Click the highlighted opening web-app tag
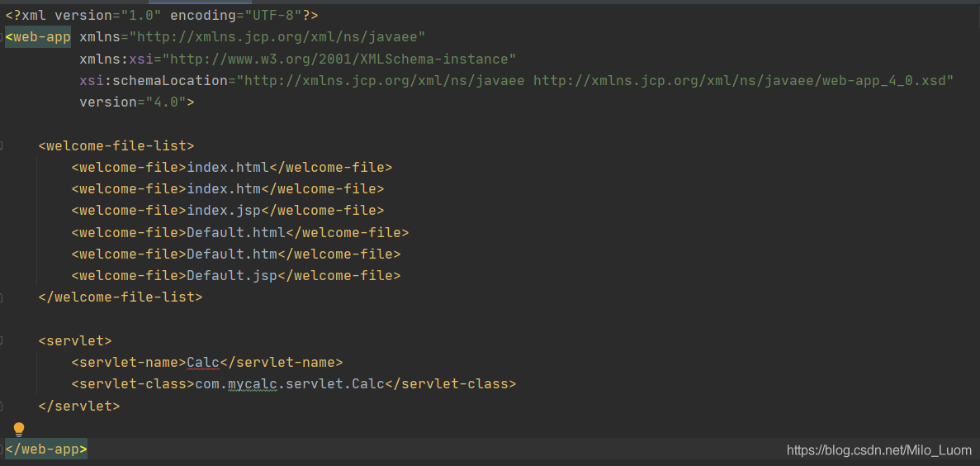 coord(38,37)
